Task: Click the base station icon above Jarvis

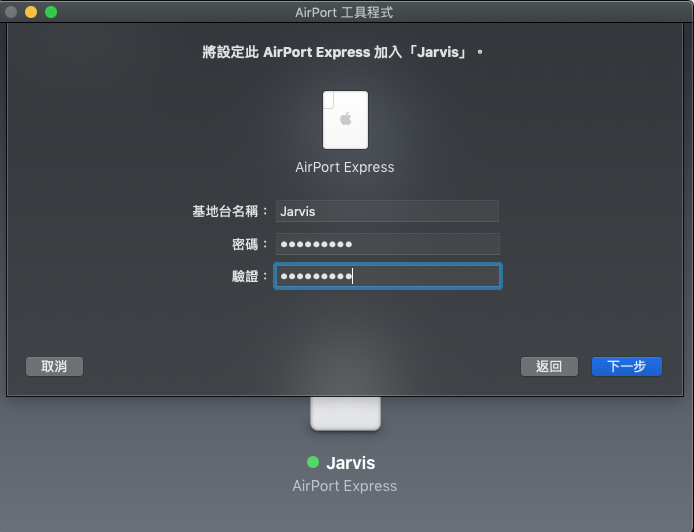Action: (345, 414)
